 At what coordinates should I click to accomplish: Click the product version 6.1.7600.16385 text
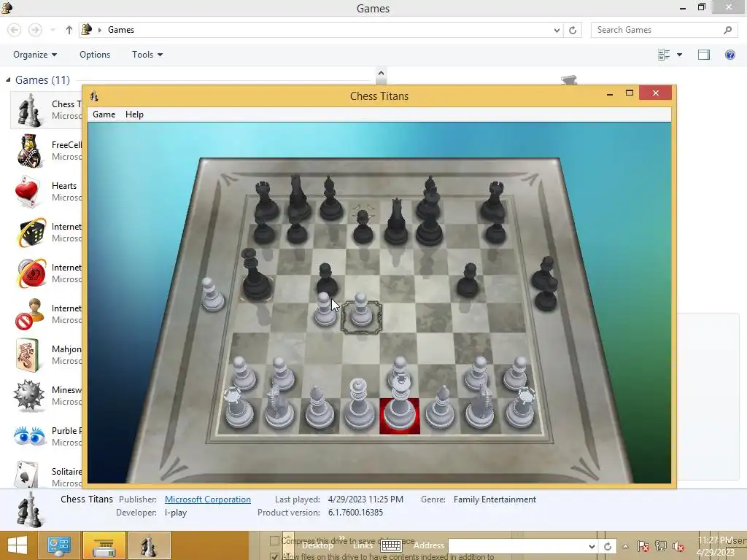click(x=355, y=513)
